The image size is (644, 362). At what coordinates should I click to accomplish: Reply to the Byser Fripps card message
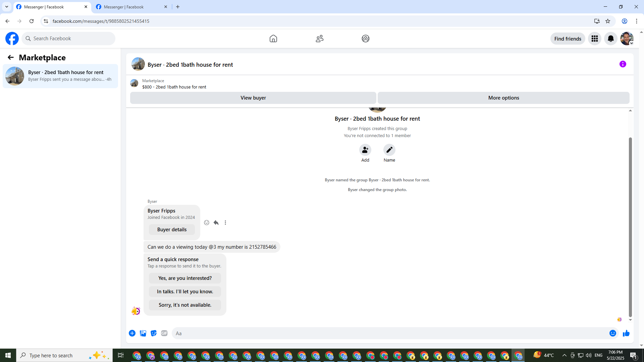(216, 223)
